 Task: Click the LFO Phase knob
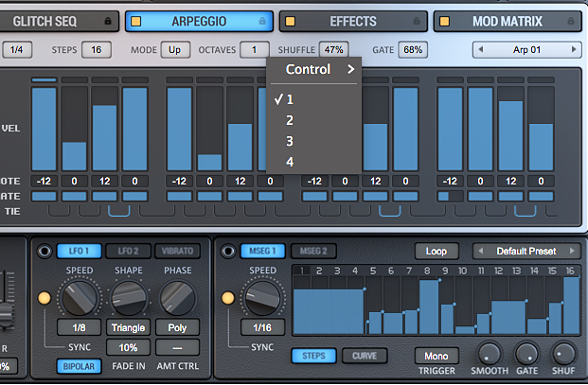178,298
